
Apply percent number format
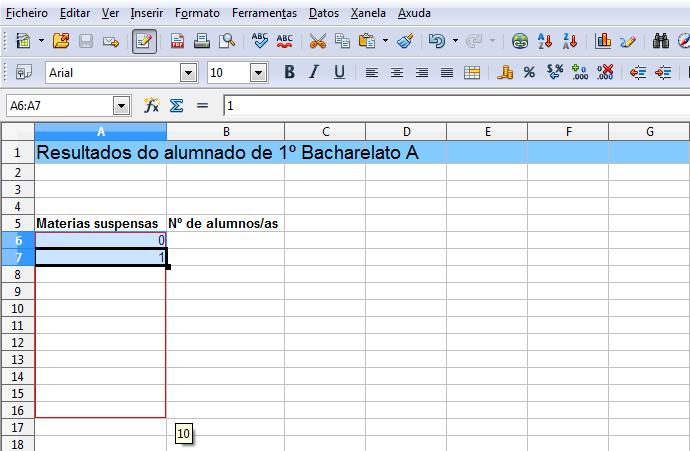(529, 72)
